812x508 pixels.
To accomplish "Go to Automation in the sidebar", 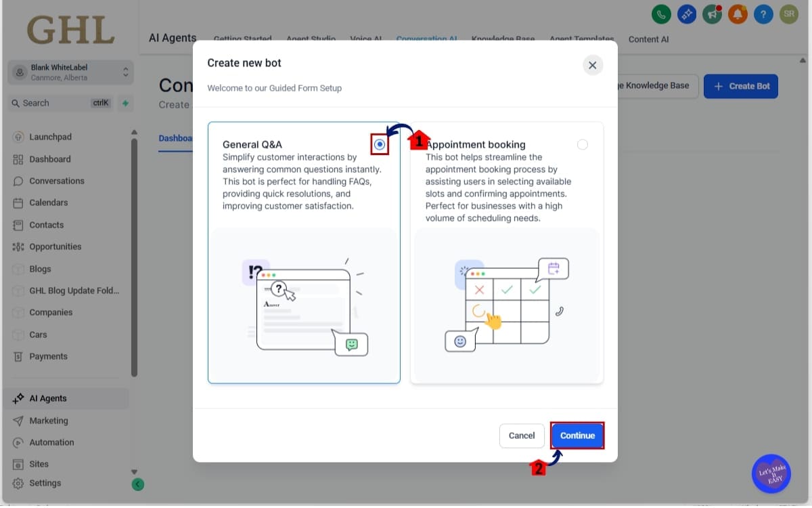I will (51, 442).
